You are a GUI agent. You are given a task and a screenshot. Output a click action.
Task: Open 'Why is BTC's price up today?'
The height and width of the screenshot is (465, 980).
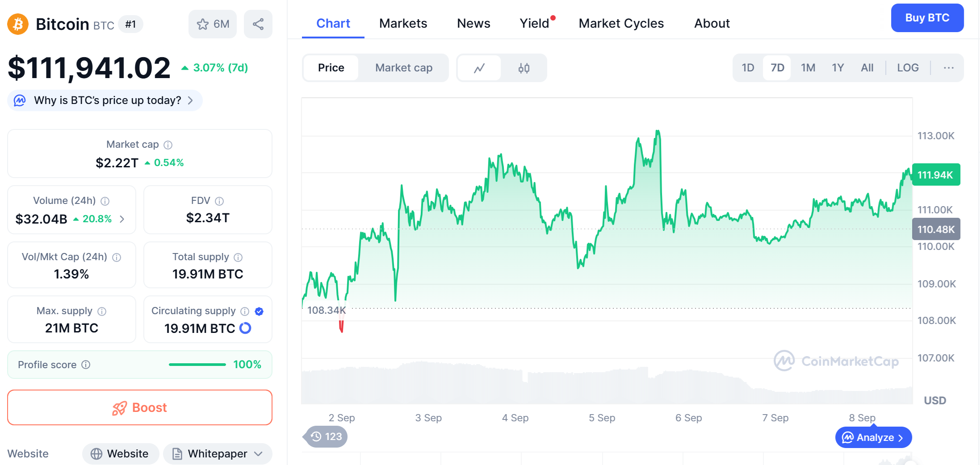click(105, 100)
